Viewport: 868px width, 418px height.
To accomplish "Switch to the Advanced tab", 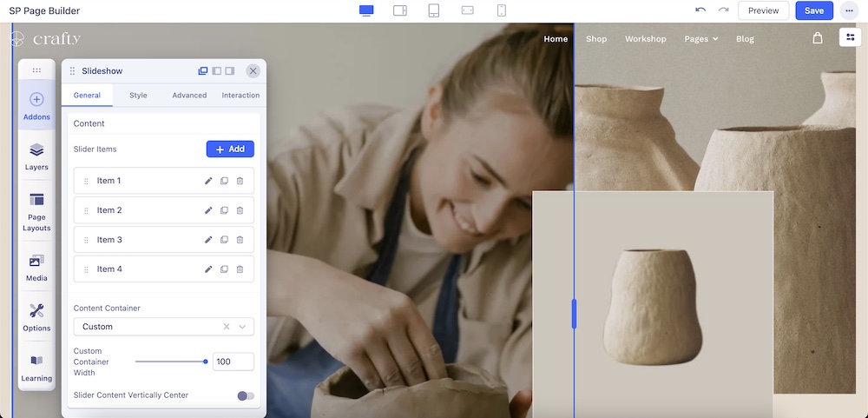I will point(189,95).
